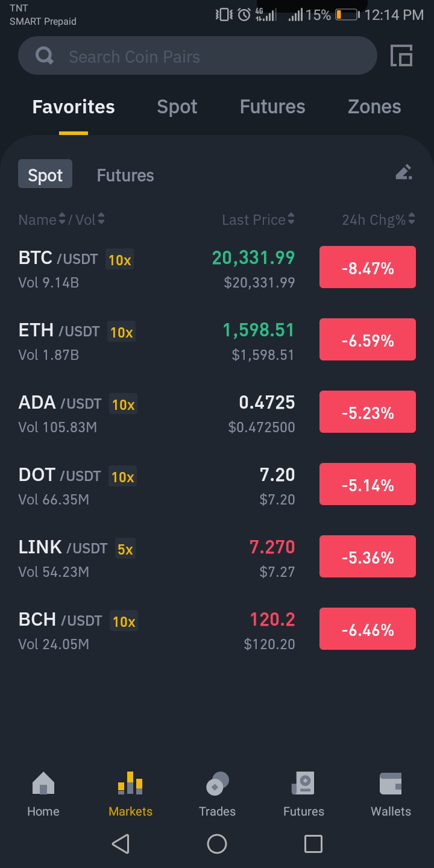
Task: Focus the Search Coin Pairs field
Action: pos(198,56)
